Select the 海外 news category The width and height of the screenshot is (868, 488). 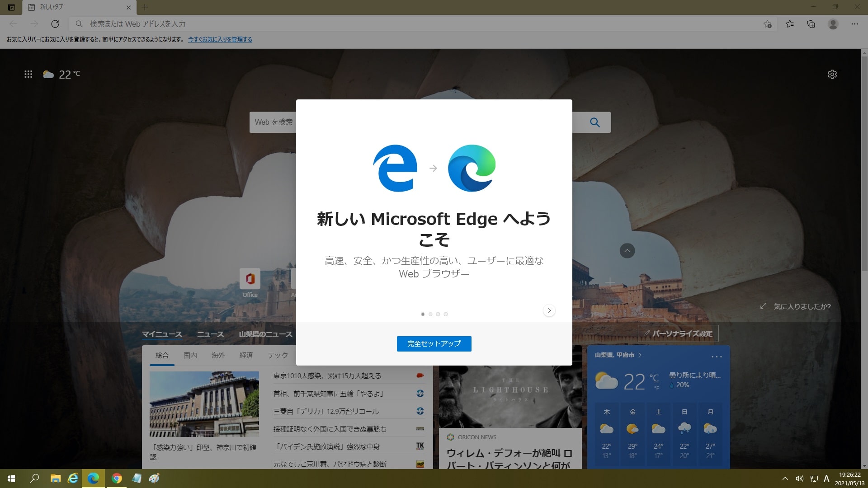[x=218, y=356]
